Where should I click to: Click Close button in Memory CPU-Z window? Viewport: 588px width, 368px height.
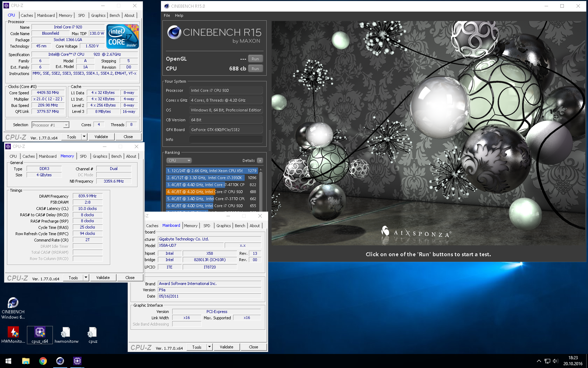(130, 278)
